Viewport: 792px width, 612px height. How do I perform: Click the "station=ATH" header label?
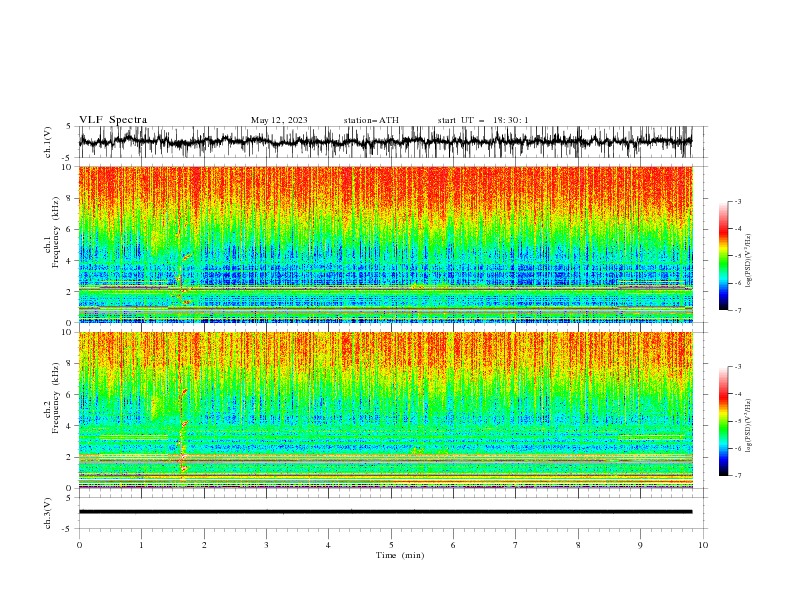click(371, 120)
